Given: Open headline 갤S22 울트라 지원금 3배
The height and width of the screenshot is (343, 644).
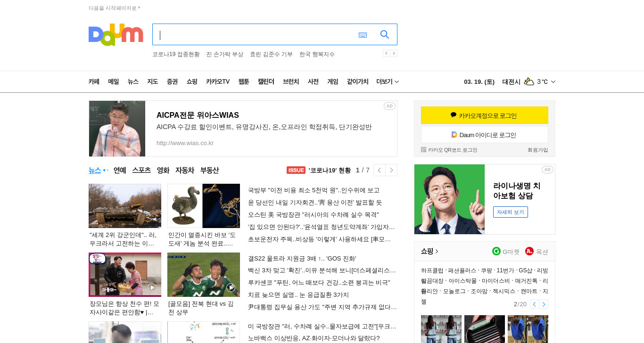Looking at the screenshot, I should 302,258.
